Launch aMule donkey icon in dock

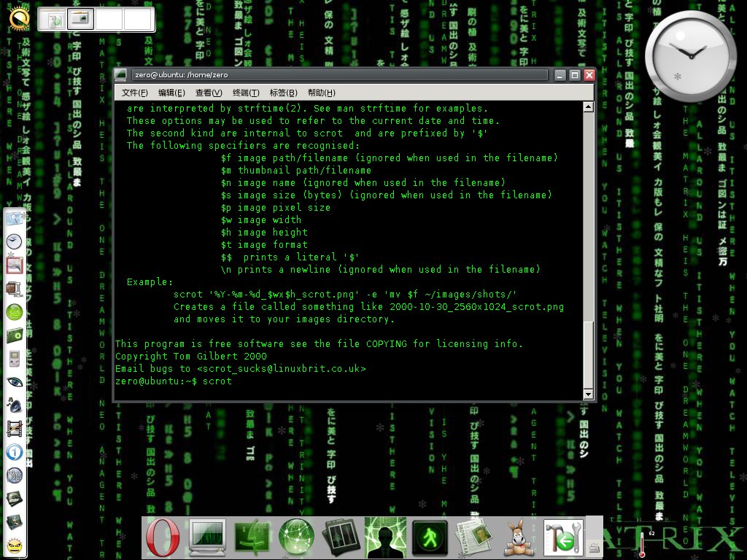[519, 538]
